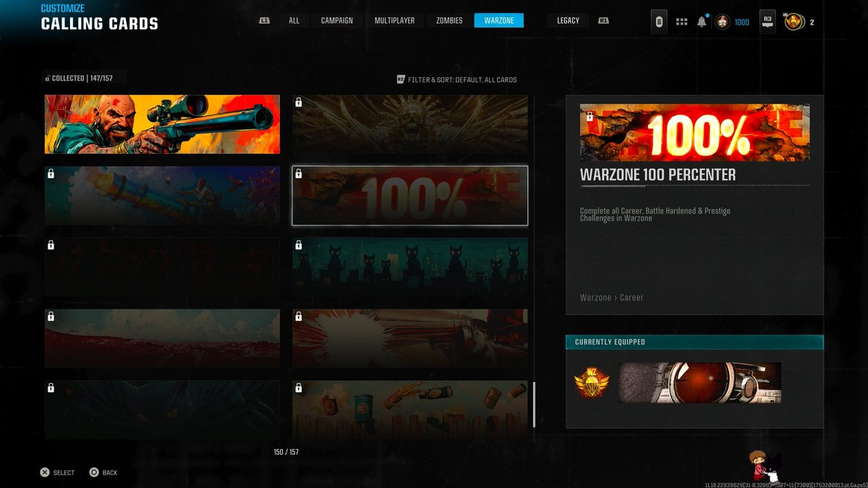Select the red field and clouds calling card
The height and width of the screenshot is (488, 868).
tap(162, 339)
